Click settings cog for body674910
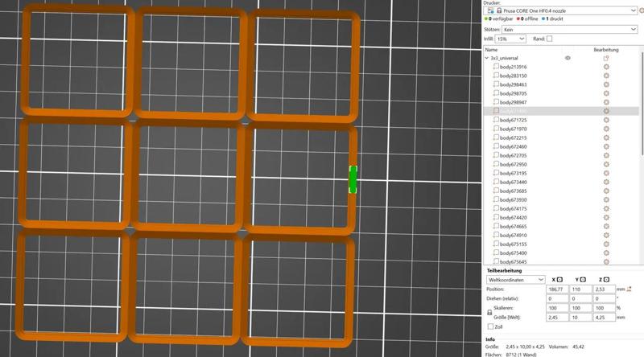Viewport: 644px width, 357px height. 606,235
